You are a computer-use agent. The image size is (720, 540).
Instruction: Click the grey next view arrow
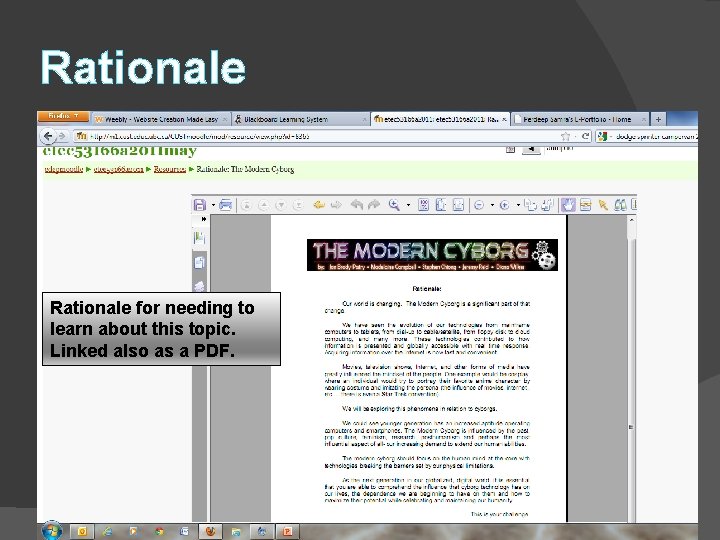coord(337,205)
